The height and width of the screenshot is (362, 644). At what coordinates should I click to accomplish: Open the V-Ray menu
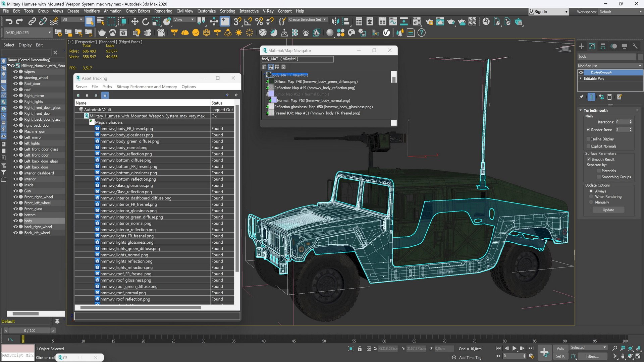268,11
